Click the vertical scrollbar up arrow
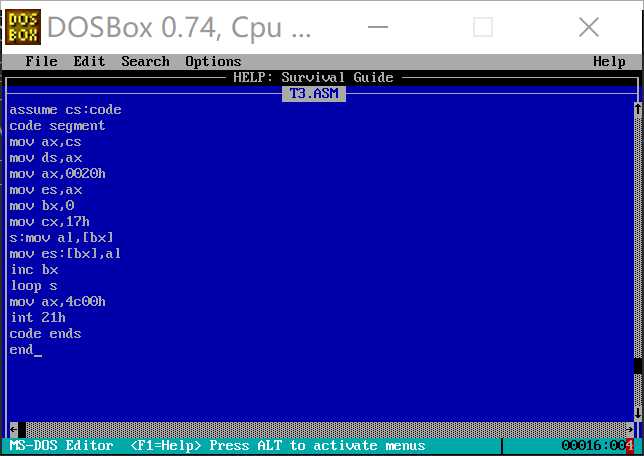The image size is (644, 456). coord(637,109)
